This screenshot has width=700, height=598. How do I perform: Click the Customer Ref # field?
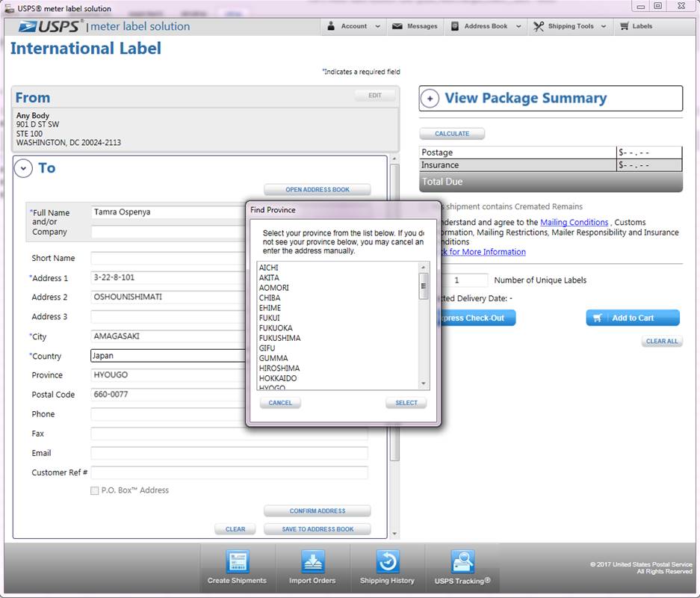pos(229,472)
